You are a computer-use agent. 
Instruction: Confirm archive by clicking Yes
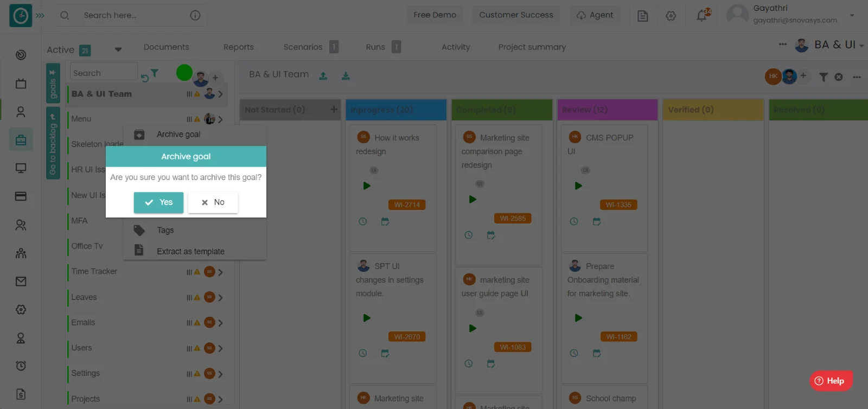[x=158, y=202]
